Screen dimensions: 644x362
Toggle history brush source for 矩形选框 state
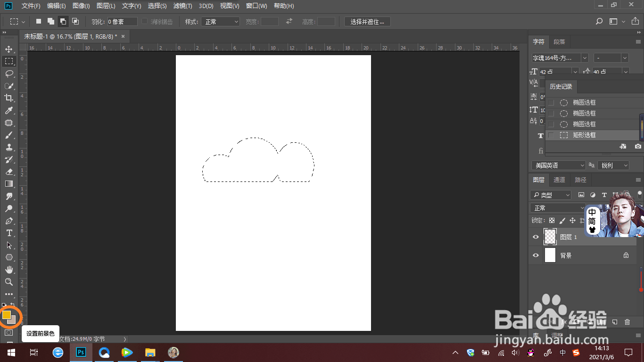(x=551, y=135)
